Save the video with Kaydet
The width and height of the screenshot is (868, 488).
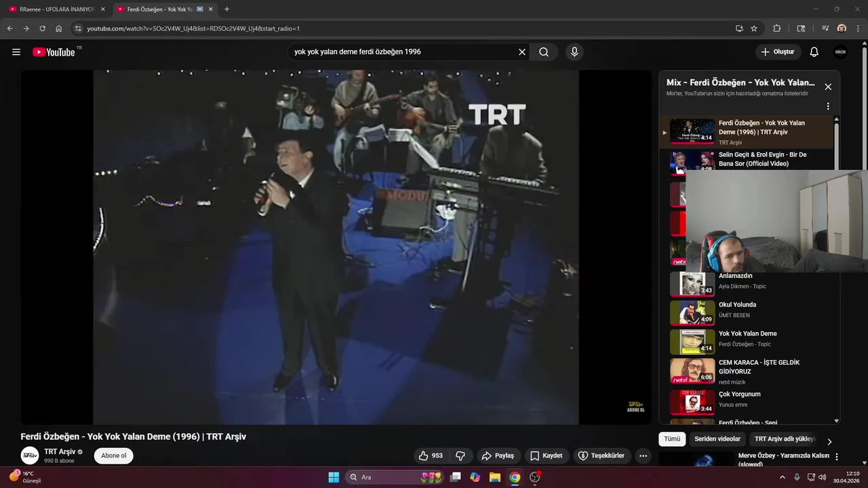click(547, 455)
